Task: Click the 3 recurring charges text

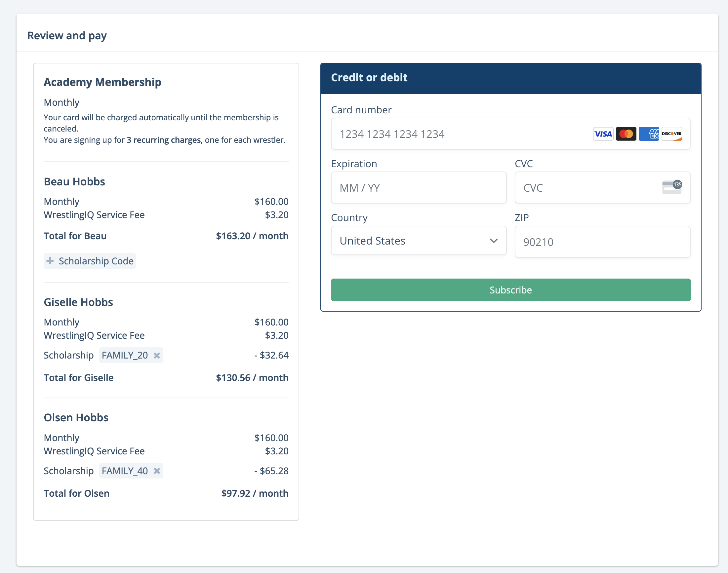Action: click(164, 140)
